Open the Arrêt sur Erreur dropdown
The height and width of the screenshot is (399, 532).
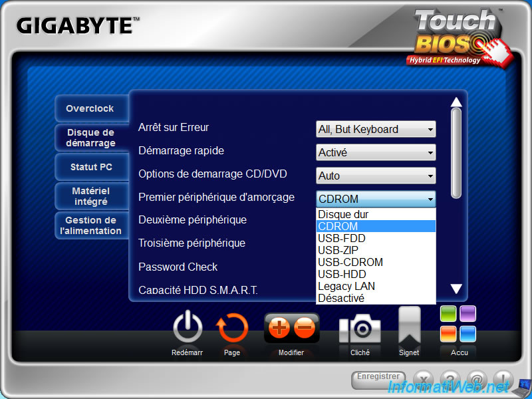pyautogui.click(x=376, y=129)
